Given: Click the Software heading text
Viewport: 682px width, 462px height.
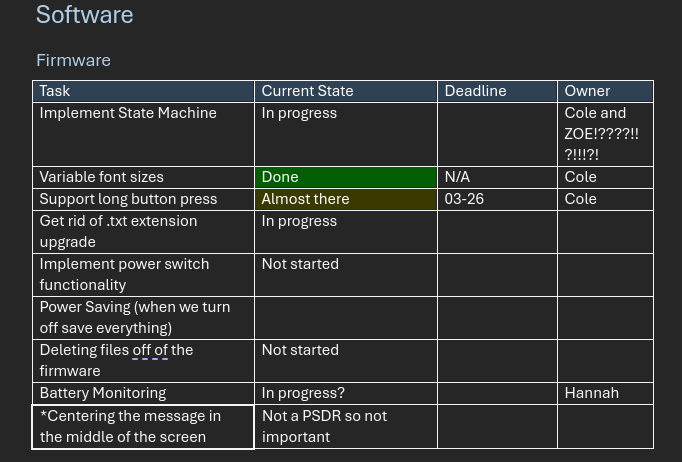Looking at the screenshot, I should 84,15.
